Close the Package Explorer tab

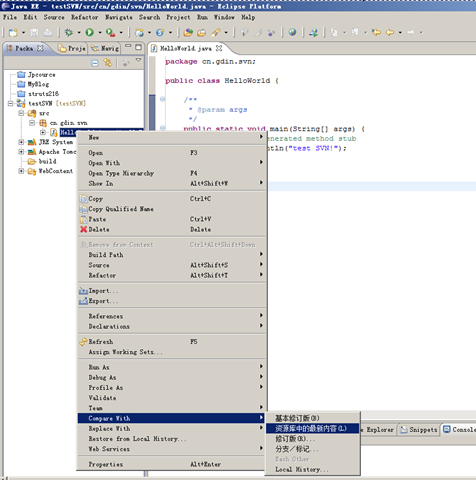click(x=40, y=48)
